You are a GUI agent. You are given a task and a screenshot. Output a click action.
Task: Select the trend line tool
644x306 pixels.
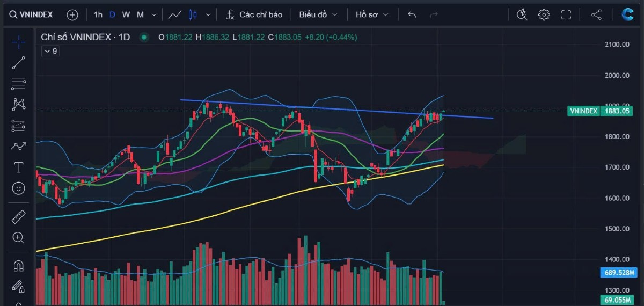click(x=18, y=63)
